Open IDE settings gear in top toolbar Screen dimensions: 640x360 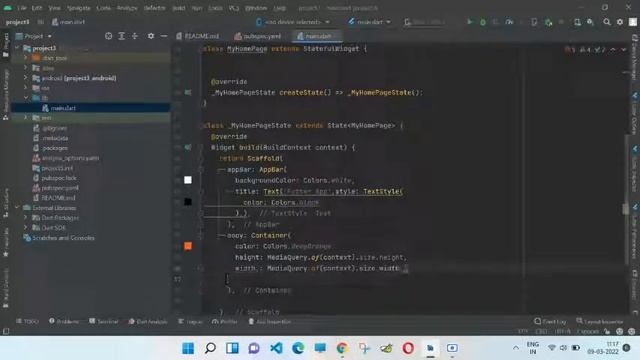[x=620, y=22]
